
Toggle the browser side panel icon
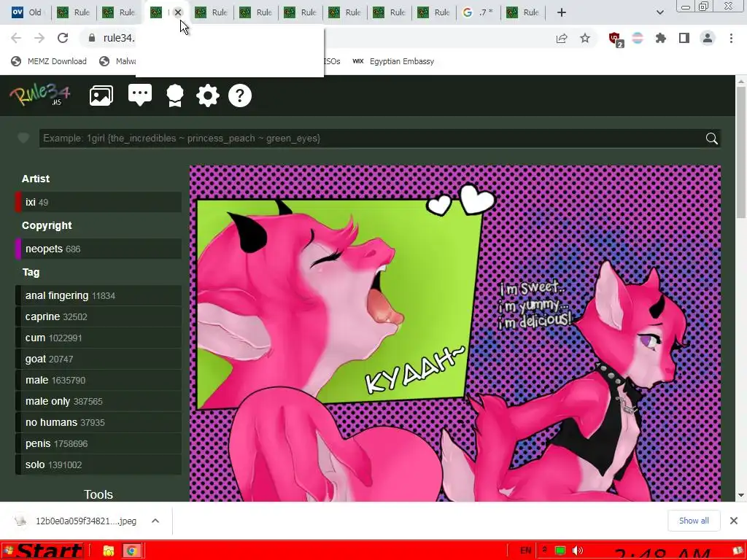tap(684, 38)
